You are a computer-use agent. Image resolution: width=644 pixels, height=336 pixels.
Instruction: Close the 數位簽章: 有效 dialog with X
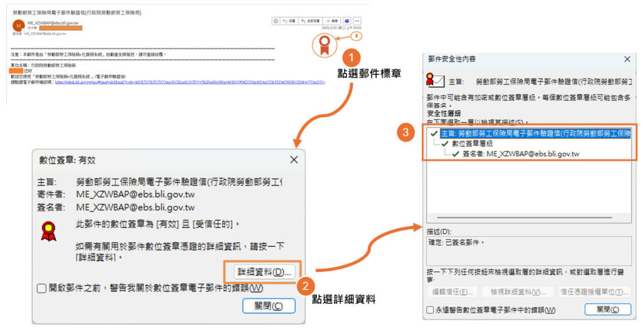pos(294,160)
